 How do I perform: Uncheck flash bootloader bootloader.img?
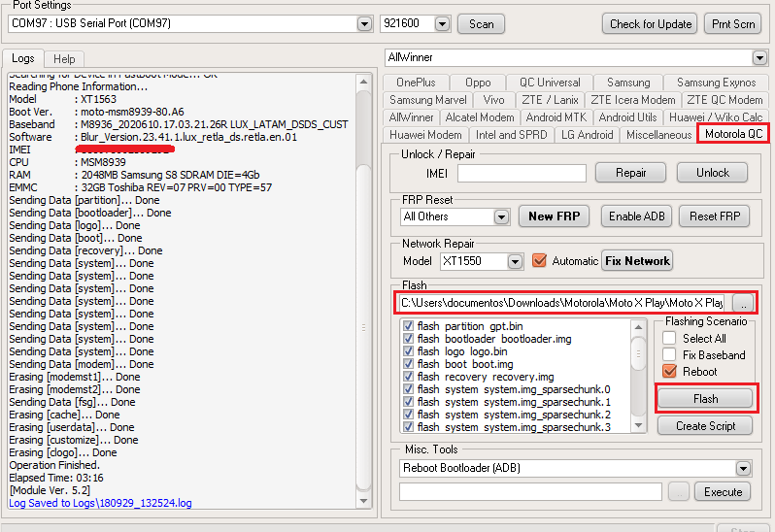pyautogui.click(x=408, y=339)
